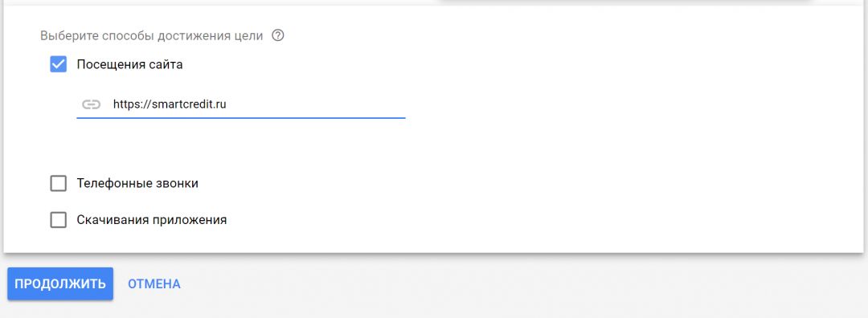
Task: Enable the Телефонные звонки checkbox
Action: point(58,184)
